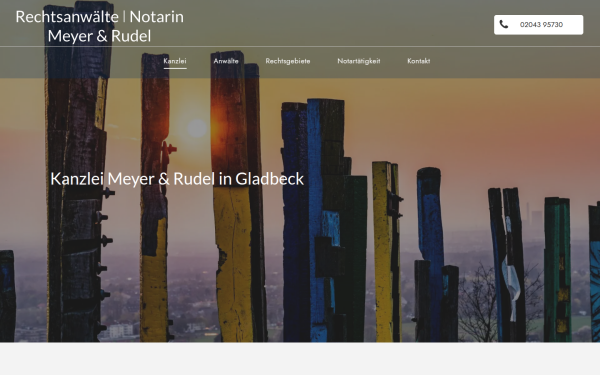
Task: Open the Rechtsgebiete navigation item
Action: [288, 61]
